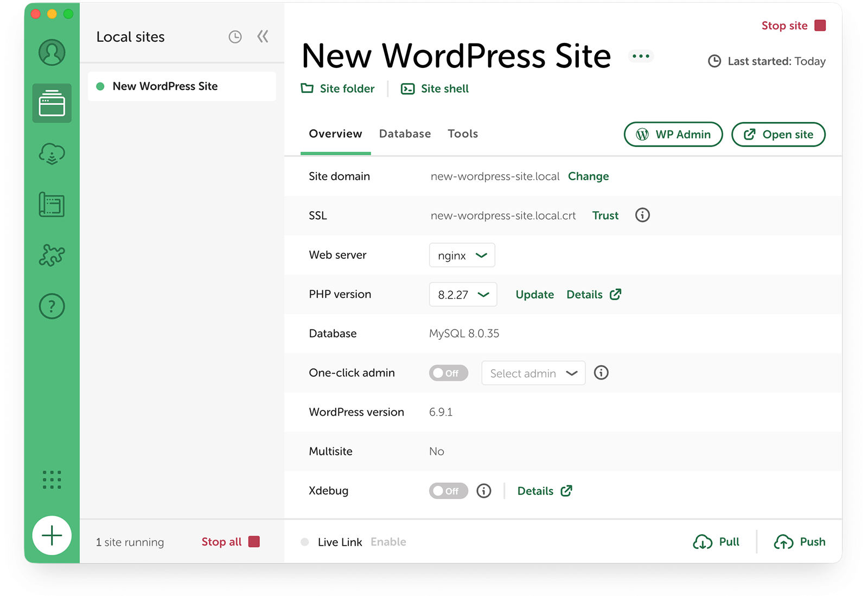Open the web server nginx dropdown
The width and height of the screenshot is (868, 596).
[462, 255]
